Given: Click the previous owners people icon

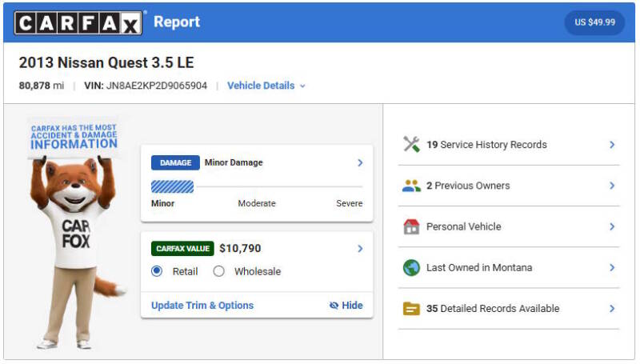Looking at the screenshot, I should [x=411, y=186].
